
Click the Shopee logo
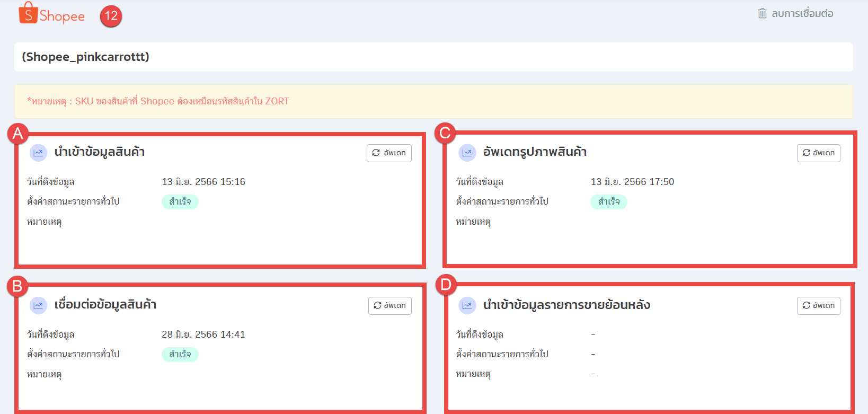click(51, 13)
